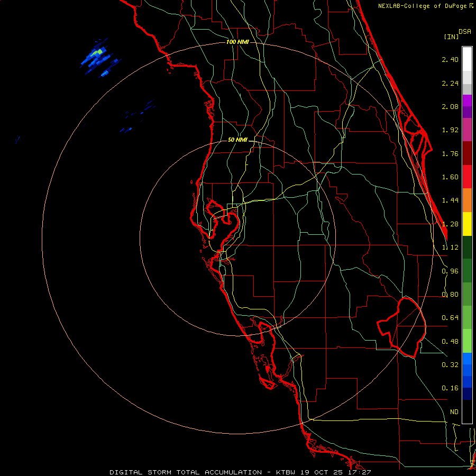Pick the black ND legend swatch
This screenshot has width=476, height=476.
click(467, 411)
